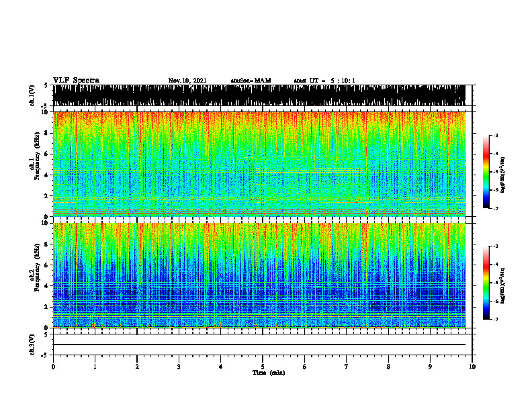Click the time axis tick label "10" at its right end

[x=472, y=367]
